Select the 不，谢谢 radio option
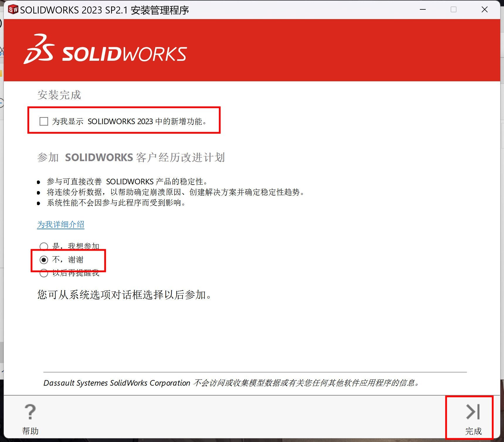The image size is (504, 442). tap(44, 260)
